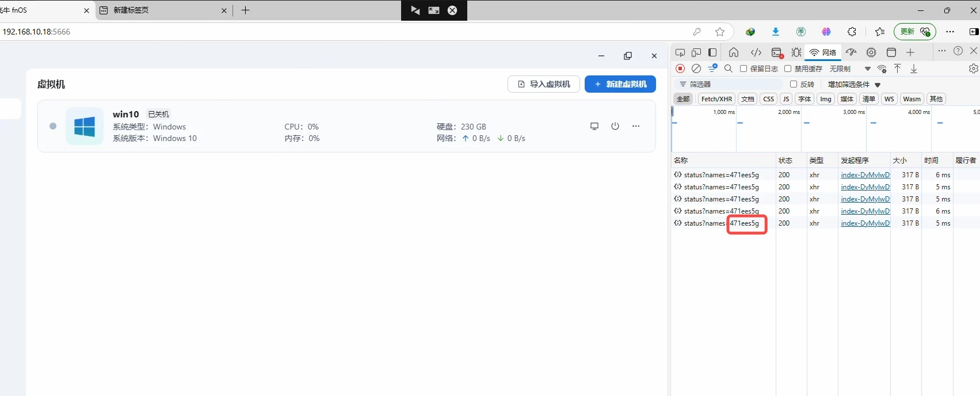Filter requests by CSS

(769, 99)
